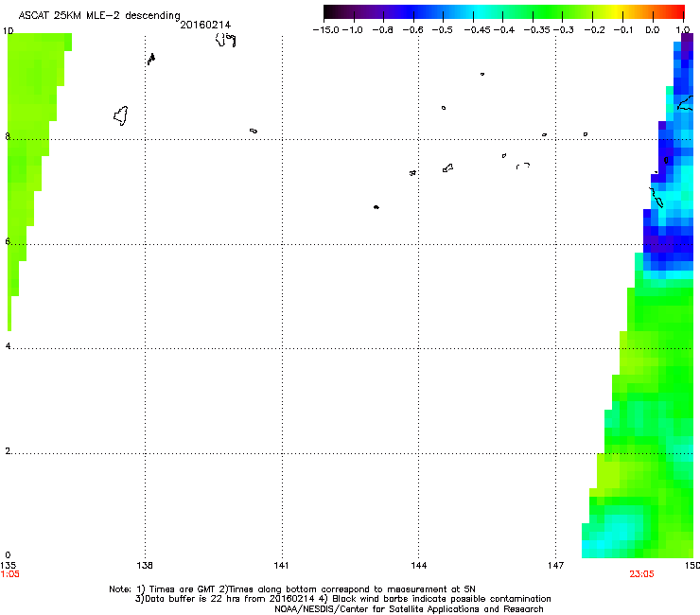Click the 'Times are GMT' note line
Image resolution: width=700 pixels, height=615 pixels.
(x=292, y=589)
